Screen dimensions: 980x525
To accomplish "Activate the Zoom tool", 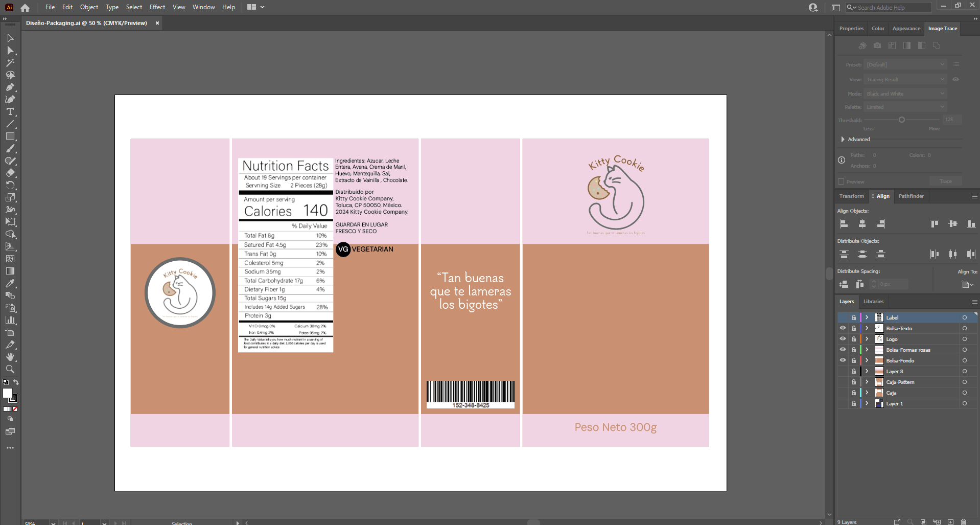I will 10,369.
